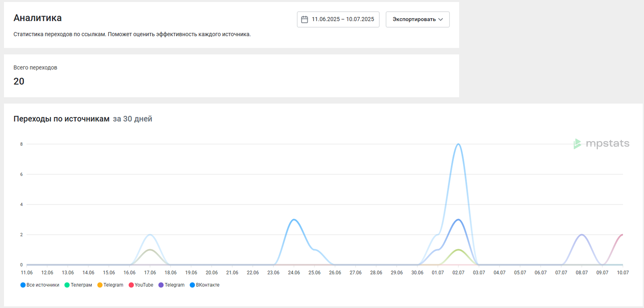Click the blue Все источники color dot
The image size is (644, 308).
23,285
